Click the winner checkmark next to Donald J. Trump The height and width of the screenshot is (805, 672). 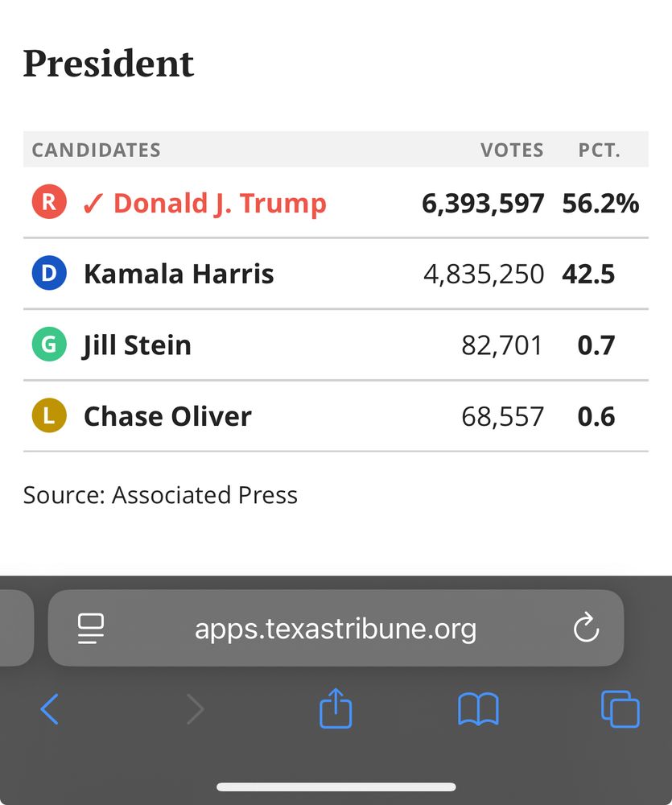tap(93, 203)
